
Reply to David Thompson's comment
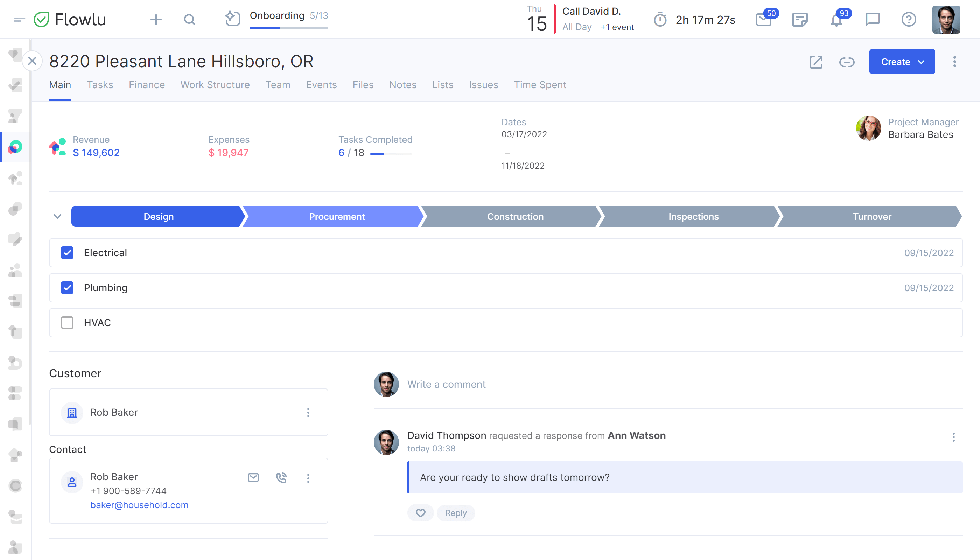click(x=455, y=513)
